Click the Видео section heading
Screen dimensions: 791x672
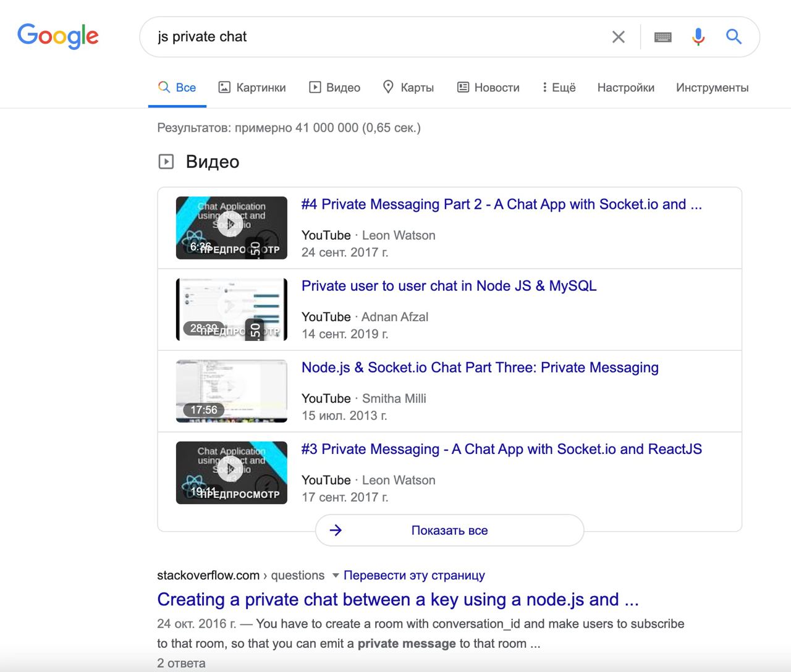click(212, 162)
